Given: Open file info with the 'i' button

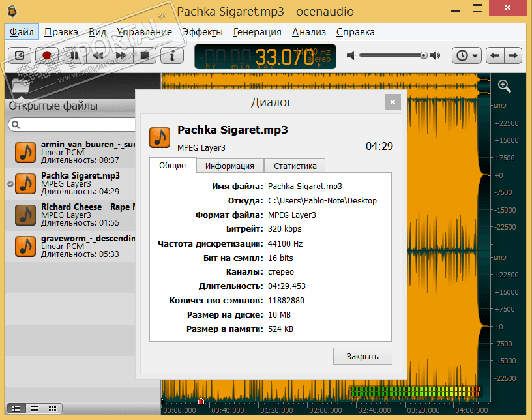Looking at the screenshot, I should 172,55.
